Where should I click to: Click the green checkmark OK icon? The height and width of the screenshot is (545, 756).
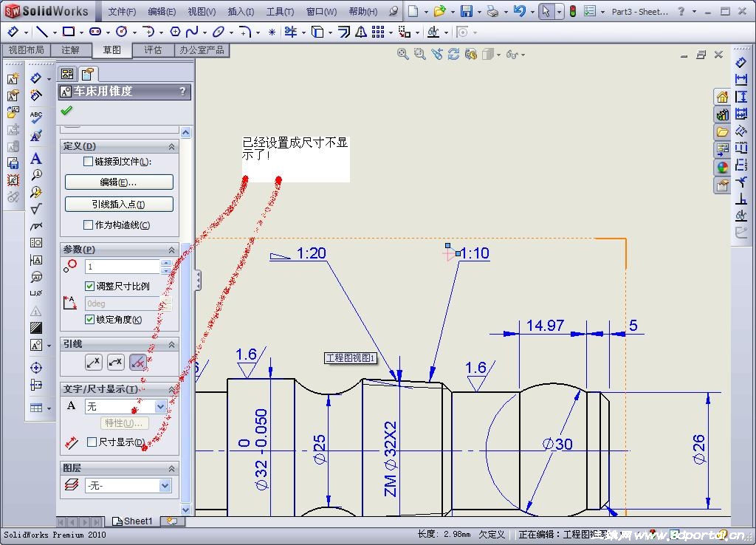click(x=66, y=111)
